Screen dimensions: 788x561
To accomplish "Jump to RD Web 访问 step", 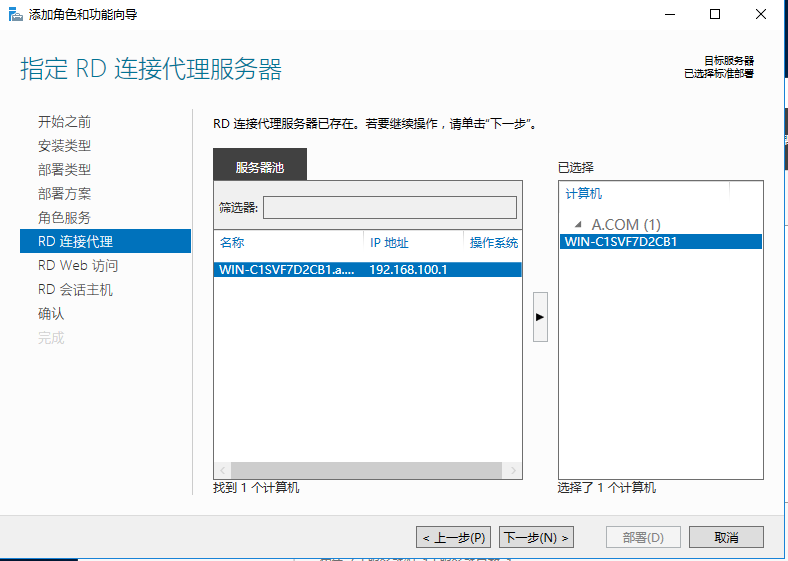I will (x=78, y=266).
